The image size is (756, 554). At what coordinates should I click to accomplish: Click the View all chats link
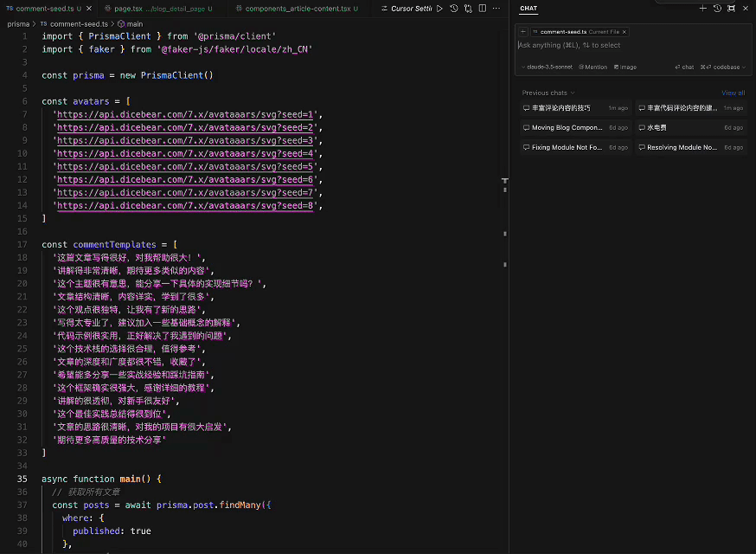pyautogui.click(x=733, y=93)
